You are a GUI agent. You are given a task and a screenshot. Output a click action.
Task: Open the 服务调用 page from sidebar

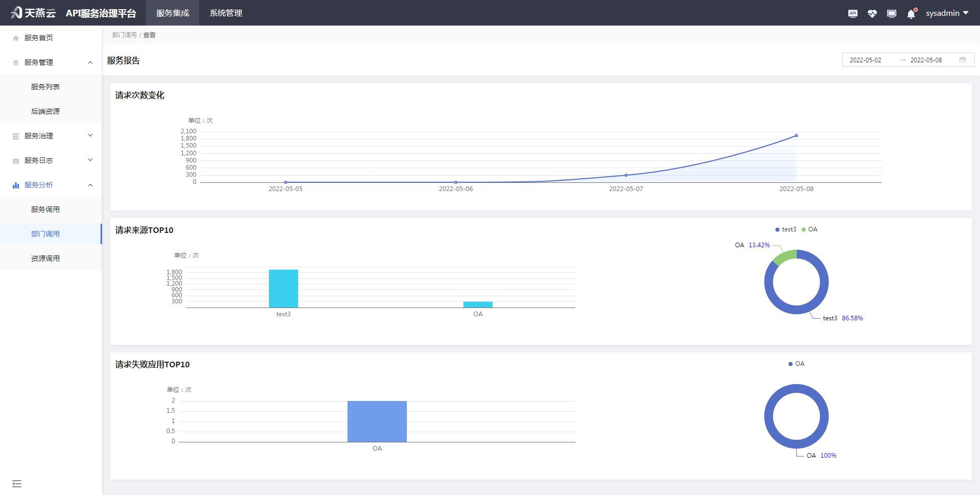click(44, 209)
